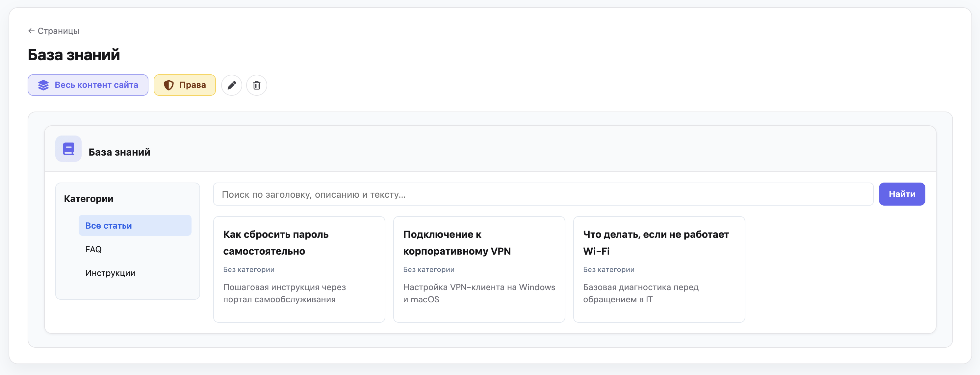Select the FAQ category

pos(135,249)
